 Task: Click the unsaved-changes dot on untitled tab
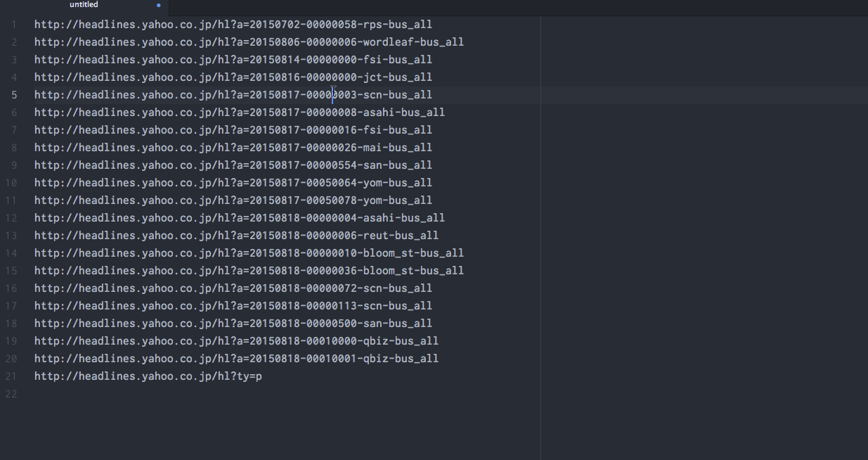pyautogui.click(x=159, y=6)
